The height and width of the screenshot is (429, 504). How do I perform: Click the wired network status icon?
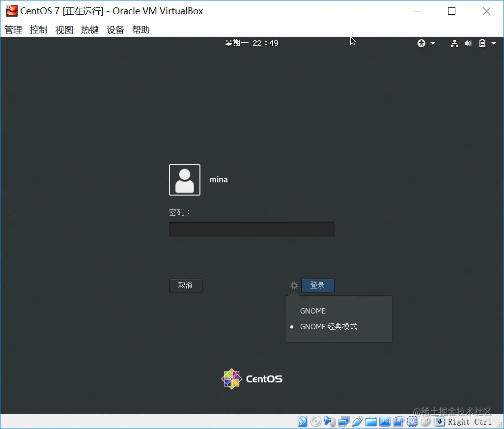coord(454,43)
